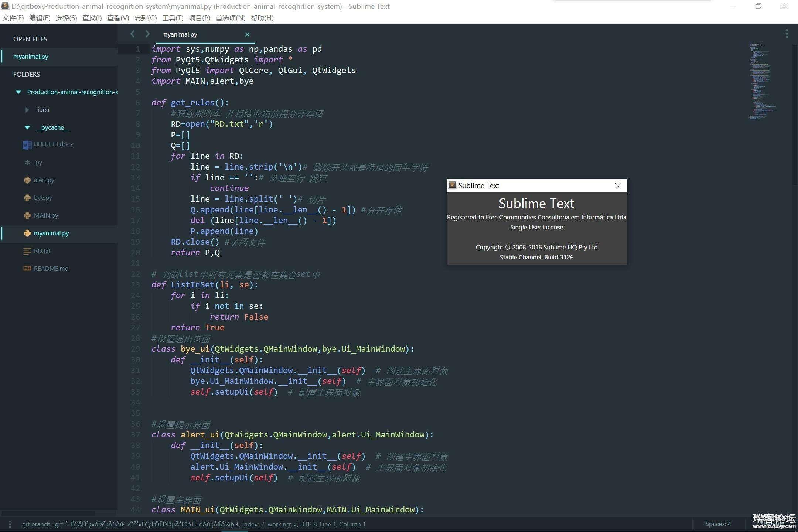The height and width of the screenshot is (532, 798).
Task: Open the Goto menu 转到(G)
Action: coord(146,18)
